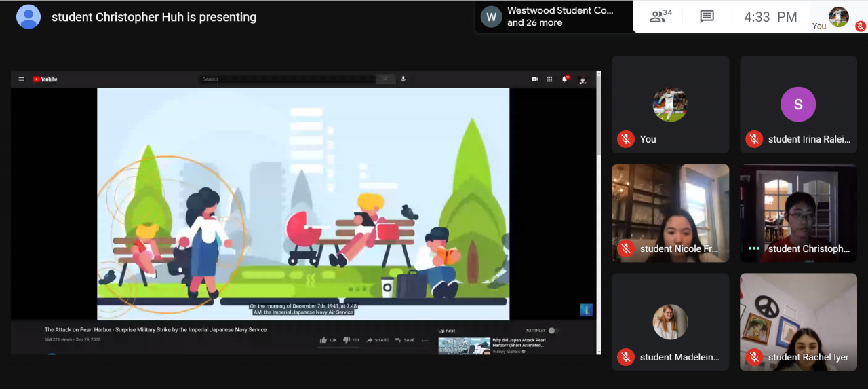Click the SAVE button under the video
The width and height of the screenshot is (868, 389).
405,340
